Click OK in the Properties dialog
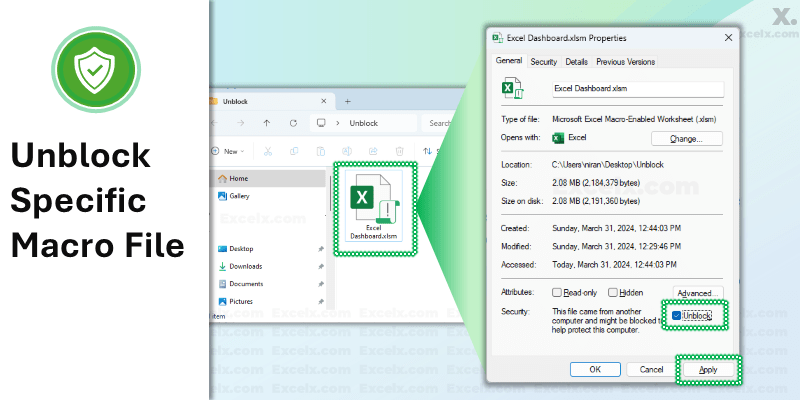The height and width of the screenshot is (400, 800). [595, 369]
